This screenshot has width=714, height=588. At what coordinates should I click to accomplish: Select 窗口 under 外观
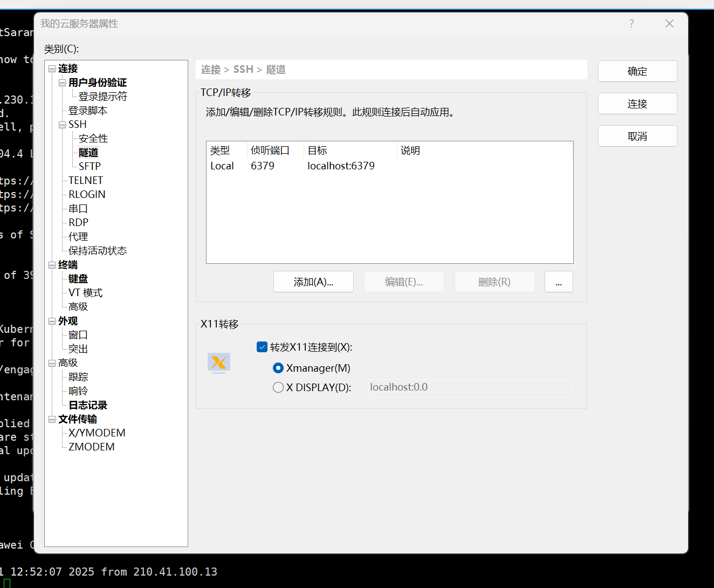click(x=78, y=335)
